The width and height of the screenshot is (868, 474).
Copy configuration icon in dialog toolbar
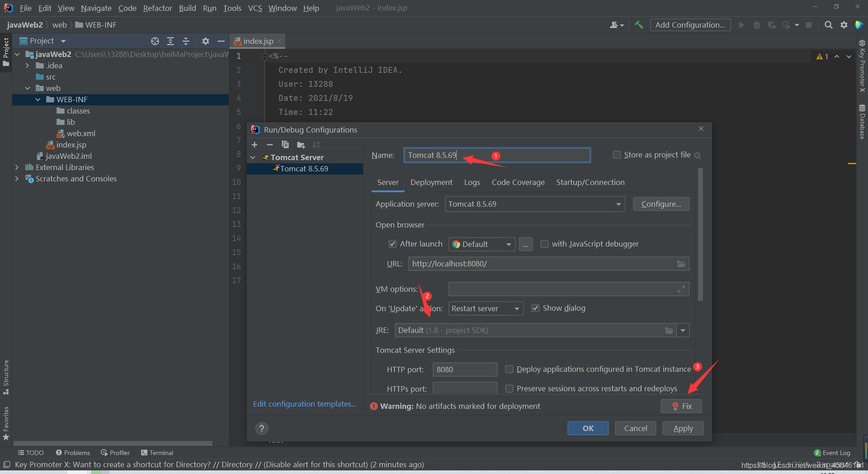[285, 145]
